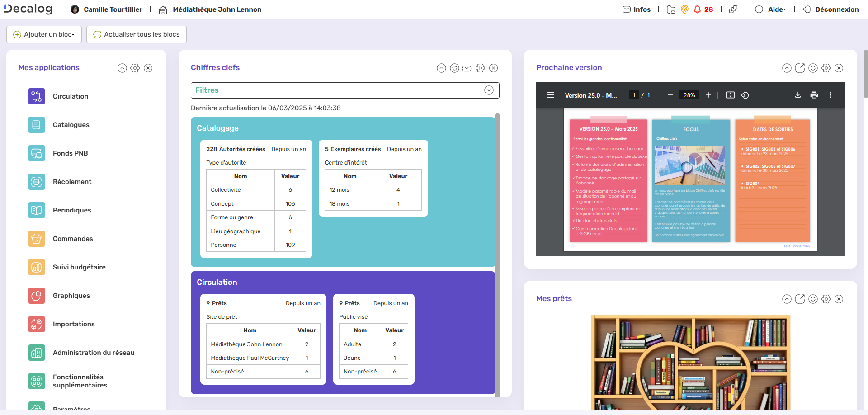The image size is (868, 415).
Task: Click the red notifications bell icon
Action: coord(697,9)
